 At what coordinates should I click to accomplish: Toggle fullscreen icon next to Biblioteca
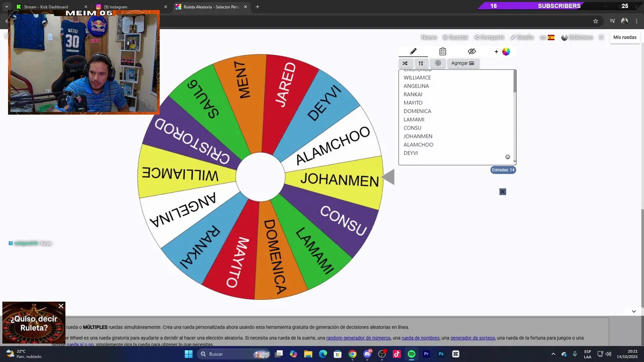(x=601, y=37)
